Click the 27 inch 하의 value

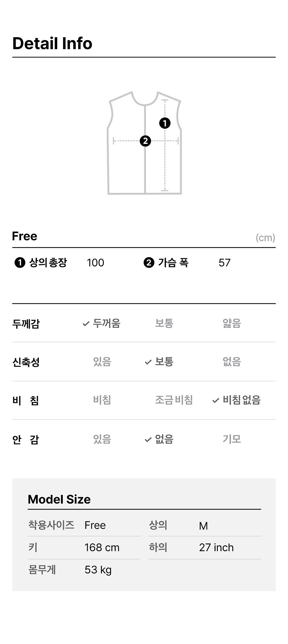216,548
